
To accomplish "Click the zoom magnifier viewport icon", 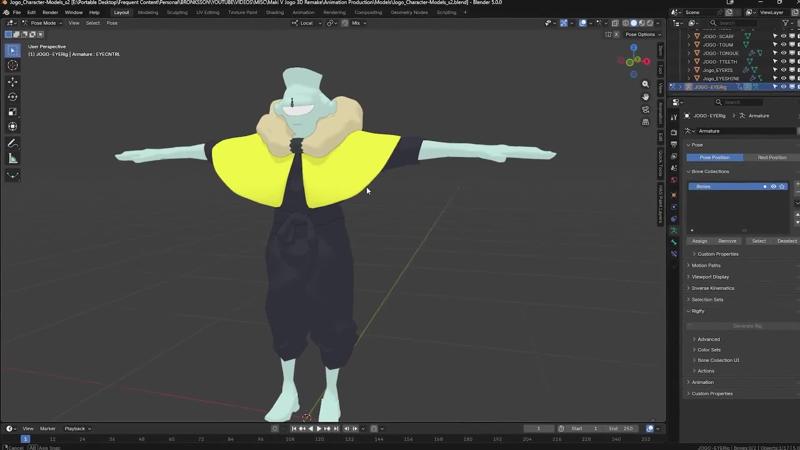I will 645,84.
